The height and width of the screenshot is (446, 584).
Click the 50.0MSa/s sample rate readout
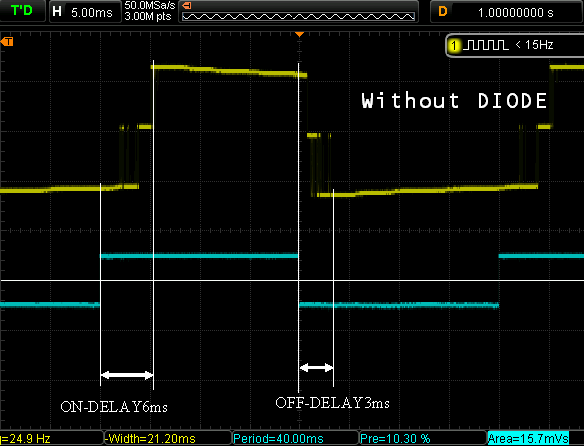[x=150, y=6]
